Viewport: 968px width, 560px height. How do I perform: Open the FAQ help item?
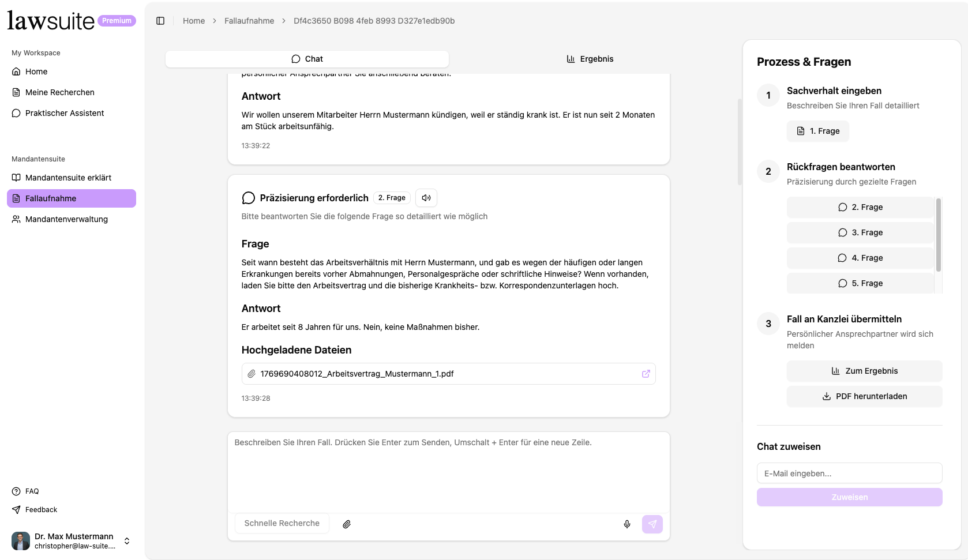pos(32,491)
